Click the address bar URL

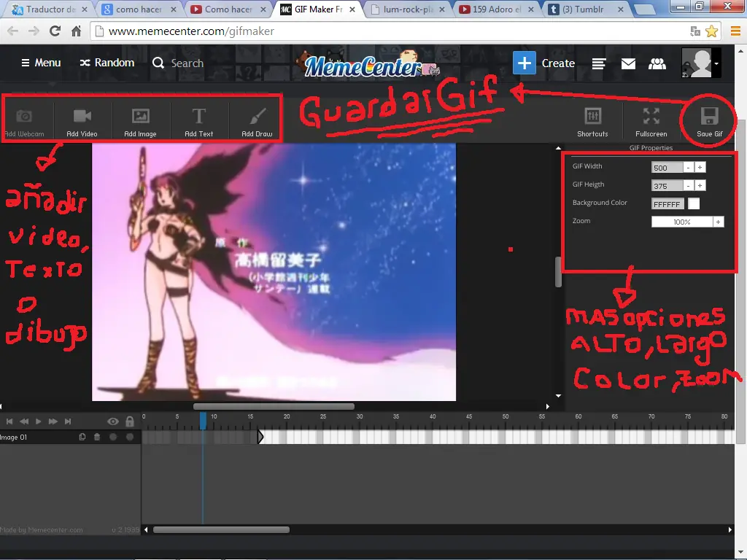coord(191,31)
